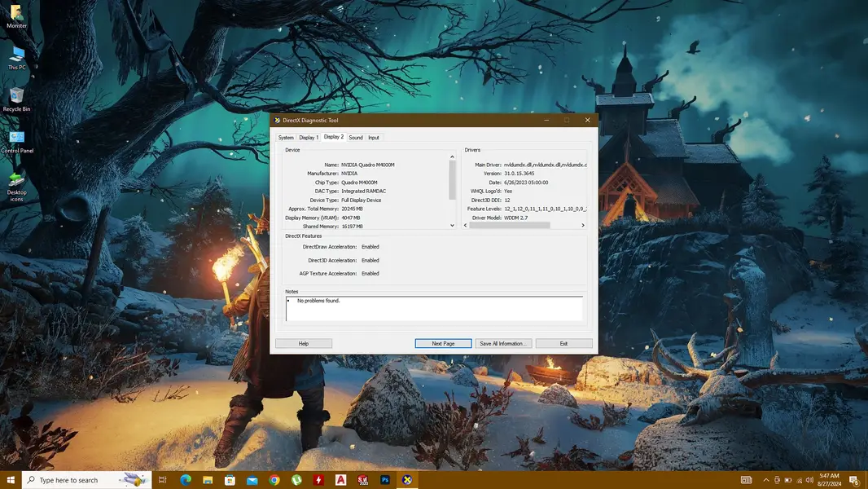Click the Type here to search box
This screenshot has height=489, width=868.
pos(87,479)
